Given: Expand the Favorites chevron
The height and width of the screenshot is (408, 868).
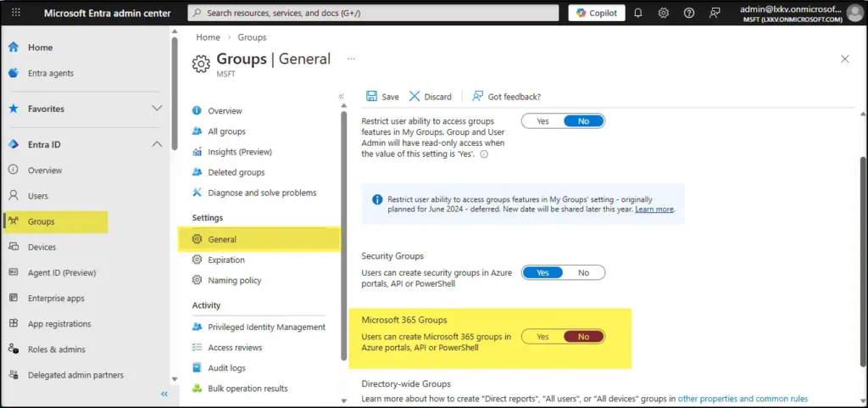Looking at the screenshot, I should 157,109.
